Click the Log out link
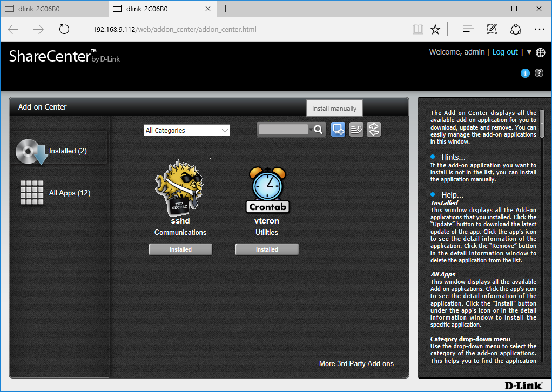This screenshot has width=552, height=392. coord(505,52)
